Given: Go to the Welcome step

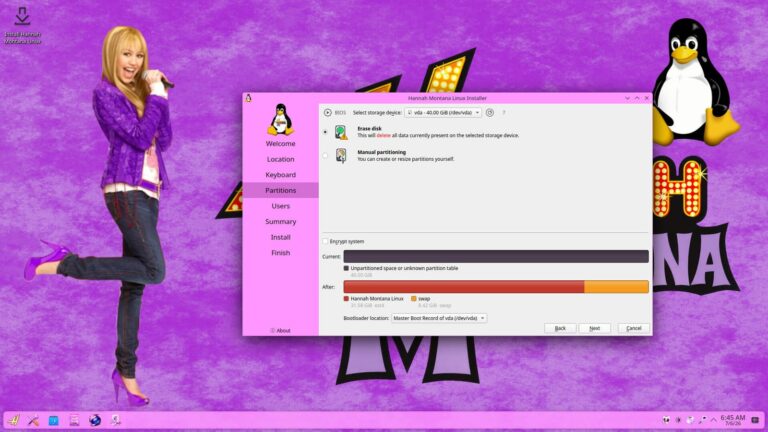Looking at the screenshot, I should (x=281, y=144).
